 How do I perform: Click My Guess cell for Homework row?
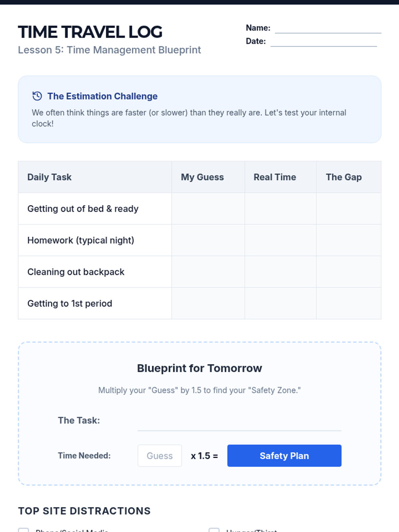(208, 240)
